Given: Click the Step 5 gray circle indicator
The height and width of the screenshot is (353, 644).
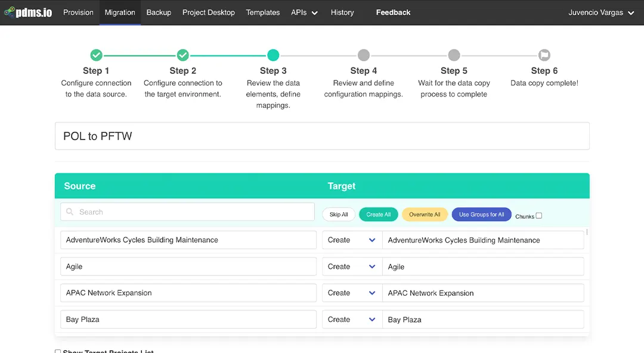Looking at the screenshot, I should coord(454,55).
